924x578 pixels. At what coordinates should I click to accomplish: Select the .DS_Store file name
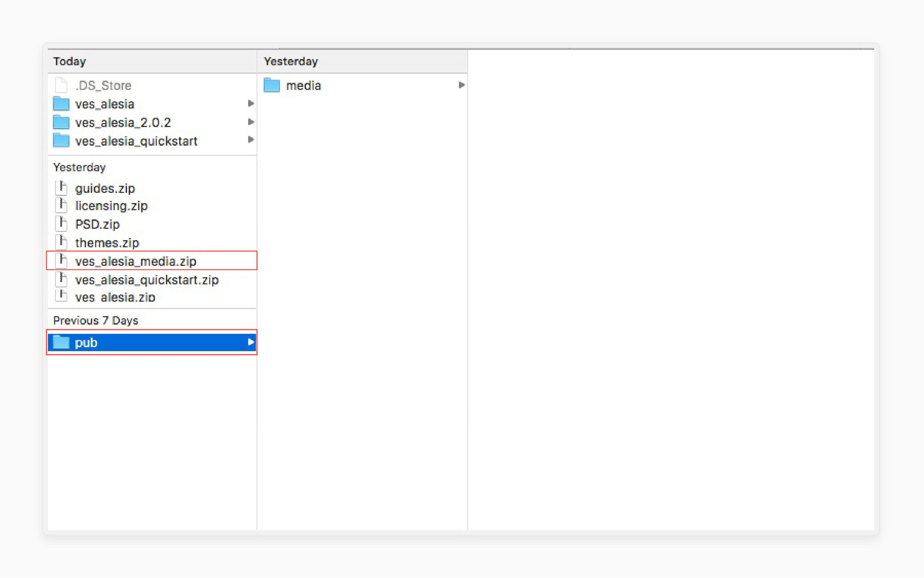coord(103,85)
